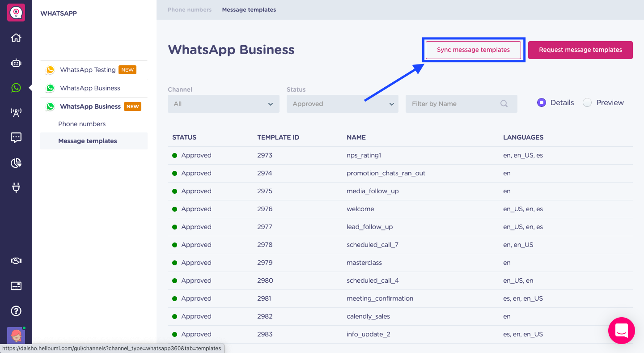Select the Preview radio button
The height and width of the screenshot is (353, 644).
(x=587, y=102)
